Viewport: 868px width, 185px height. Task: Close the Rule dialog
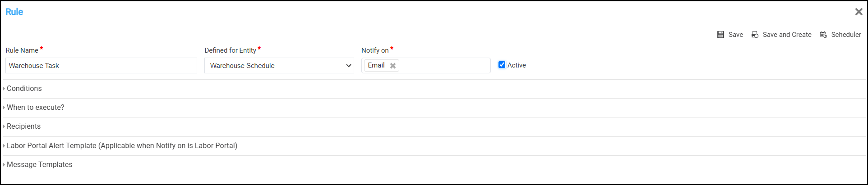859,12
